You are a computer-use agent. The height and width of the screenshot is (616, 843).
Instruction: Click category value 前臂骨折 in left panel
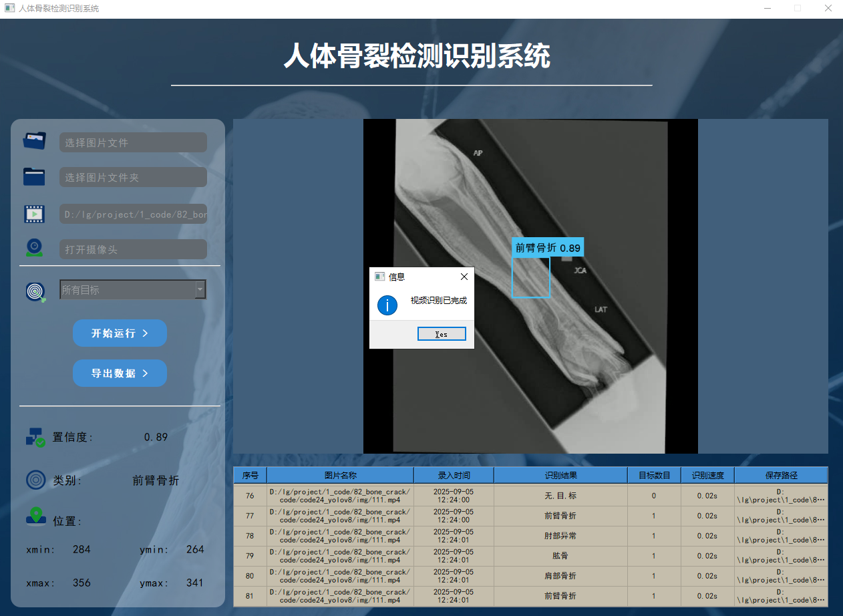[x=156, y=480]
